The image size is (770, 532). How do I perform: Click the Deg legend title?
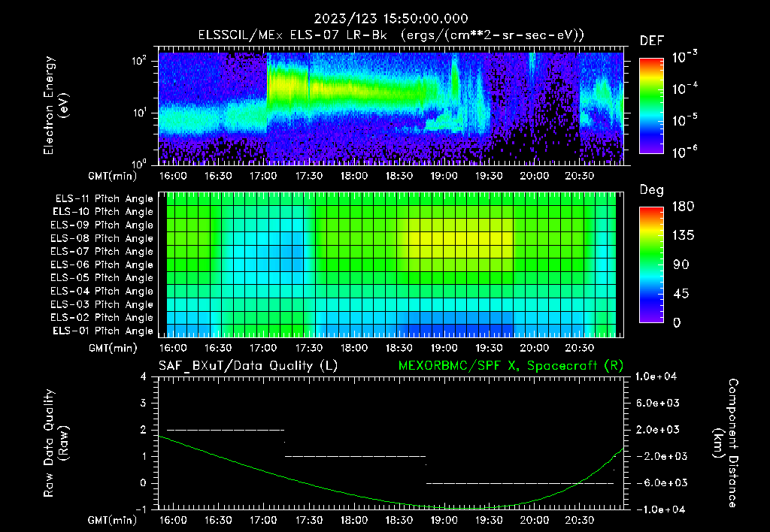tap(652, 190)
